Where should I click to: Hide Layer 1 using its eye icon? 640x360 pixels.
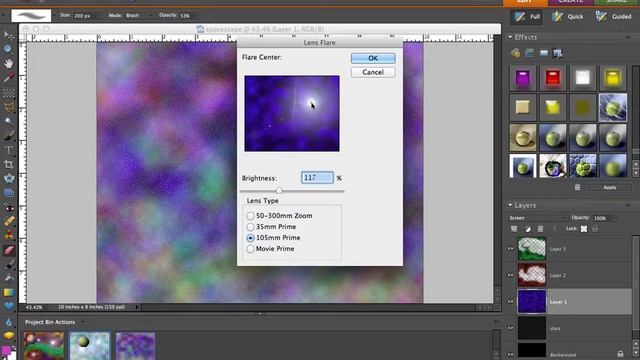[x=511, y=302]
